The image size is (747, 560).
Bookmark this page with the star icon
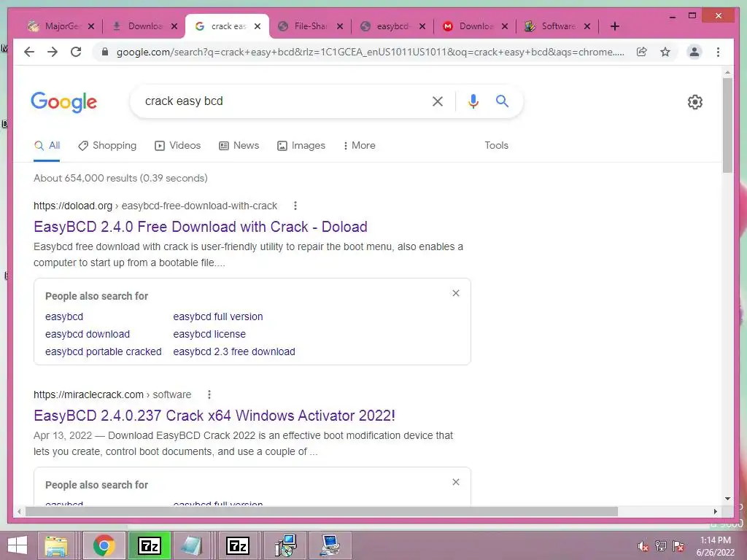(665, 52)
